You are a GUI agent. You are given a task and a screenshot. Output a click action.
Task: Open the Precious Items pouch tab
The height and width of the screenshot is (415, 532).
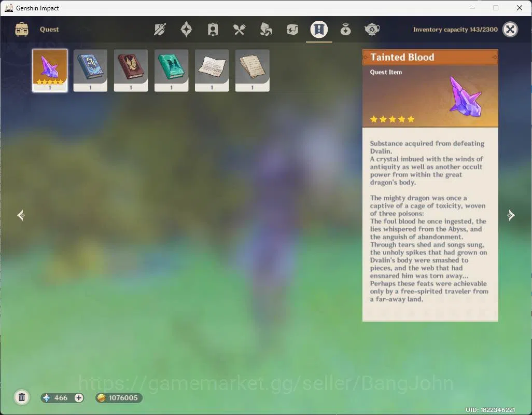pos(345,30)
